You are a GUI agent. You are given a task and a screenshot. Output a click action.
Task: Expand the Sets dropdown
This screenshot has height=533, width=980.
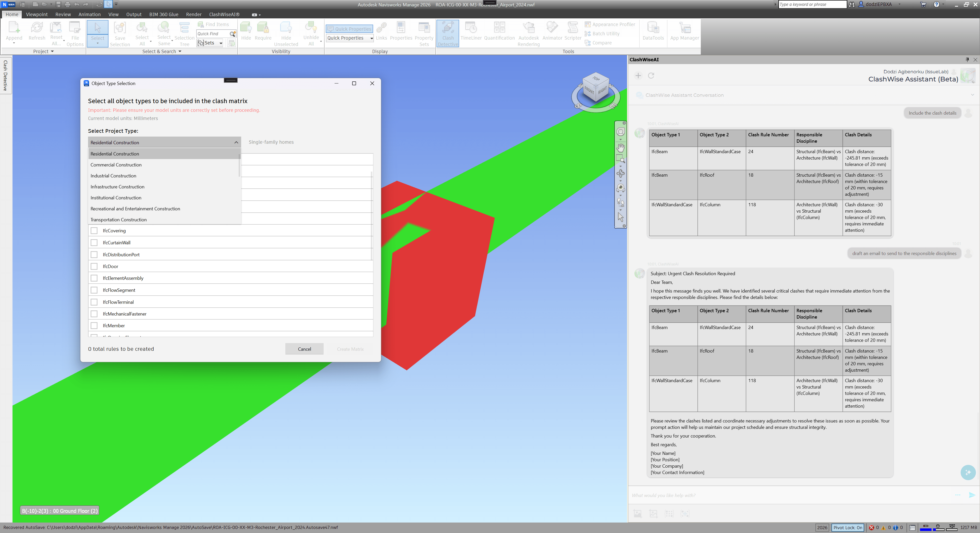(x=221, y=43)
